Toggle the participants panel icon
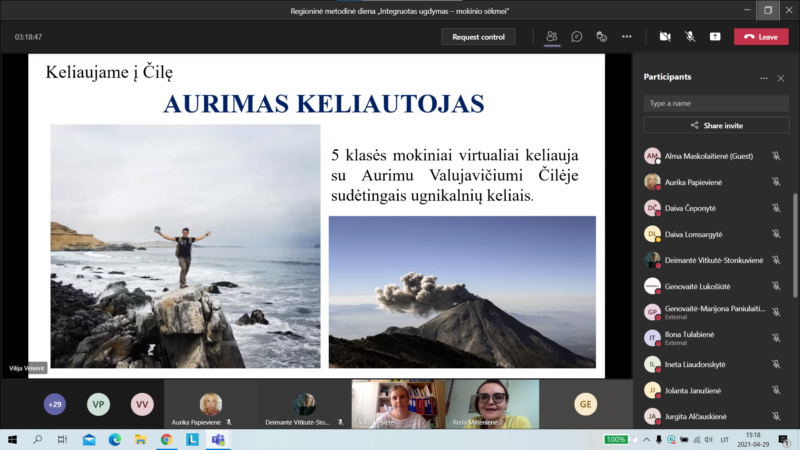This screenshot has width=800, height=450. (x=552, y=37)
